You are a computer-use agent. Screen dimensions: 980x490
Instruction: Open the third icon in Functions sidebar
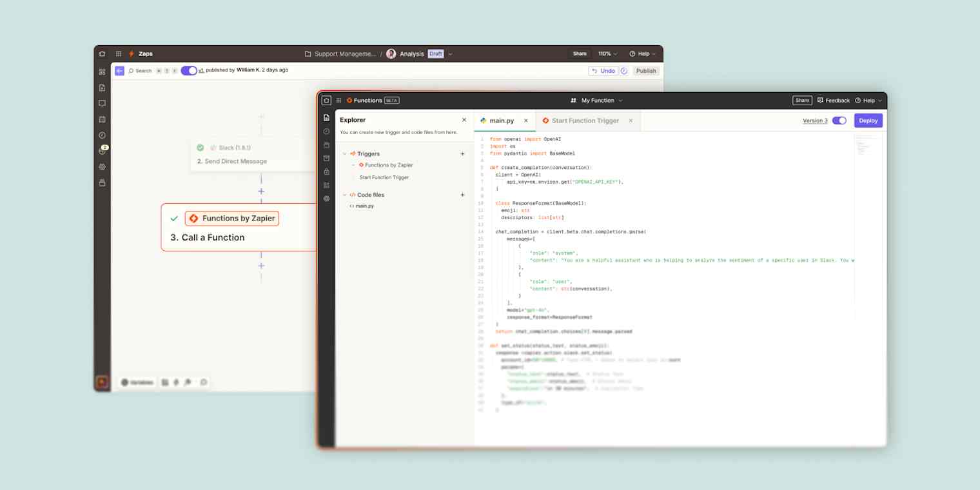coord(326,144)
